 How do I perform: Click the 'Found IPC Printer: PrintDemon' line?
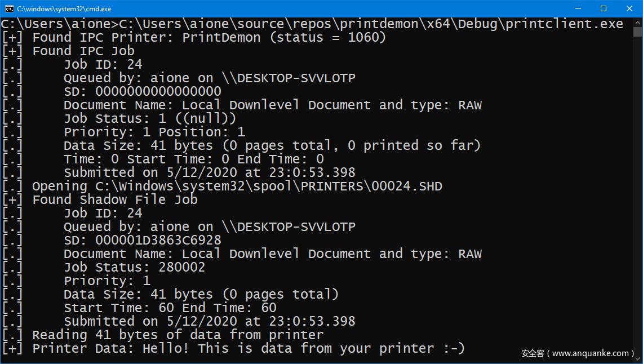click(209, 37)
